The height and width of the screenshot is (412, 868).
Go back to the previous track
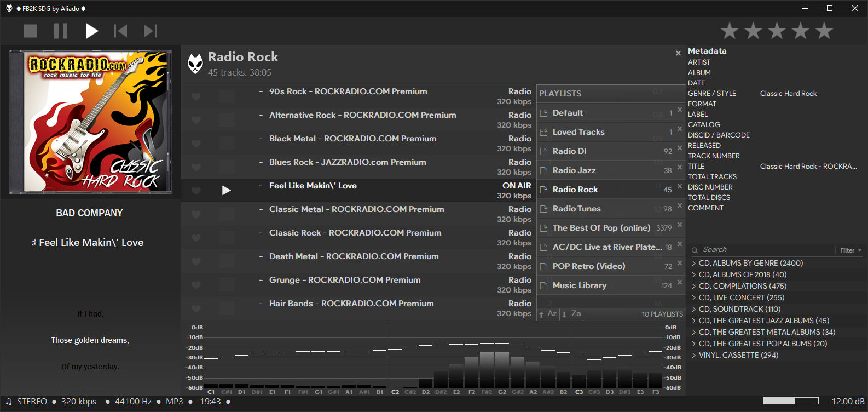click(120, 31)
